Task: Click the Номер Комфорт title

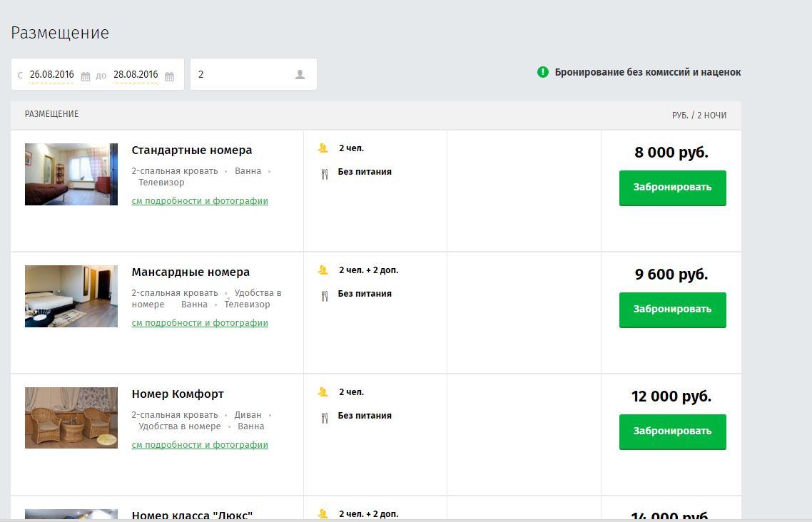Action: click(178, 394)
